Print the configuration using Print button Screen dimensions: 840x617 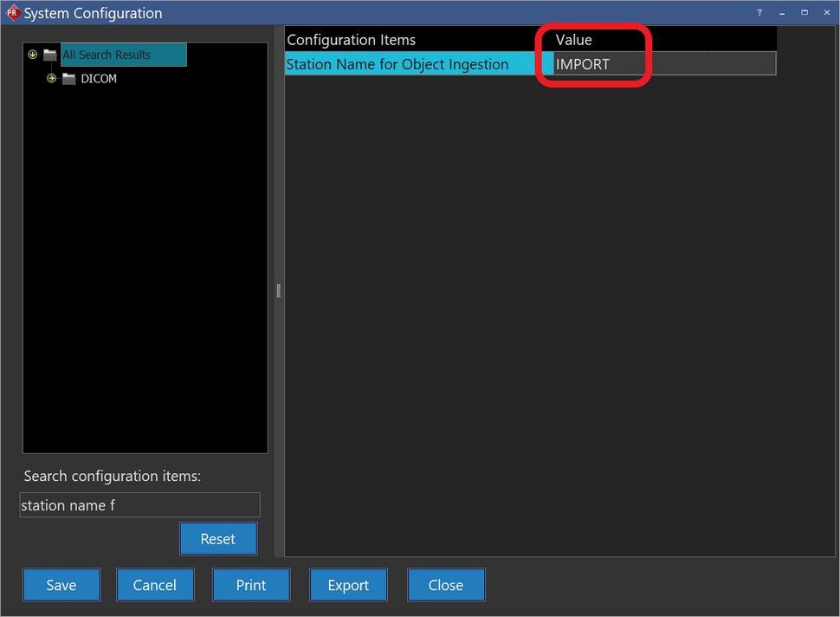pyautogui.click(x=251, y=585)
